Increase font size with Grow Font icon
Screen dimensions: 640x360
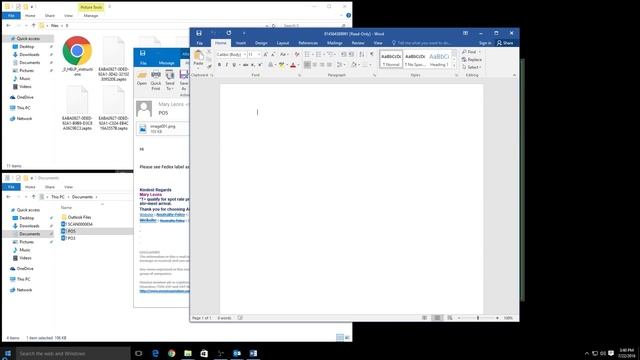click(265, 54)
